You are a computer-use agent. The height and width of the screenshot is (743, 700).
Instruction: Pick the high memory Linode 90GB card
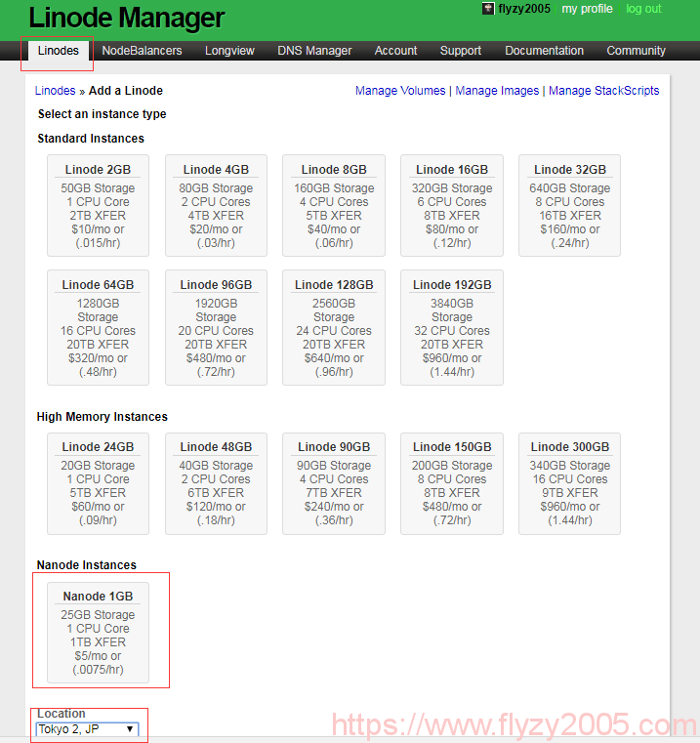coord(334,484)
